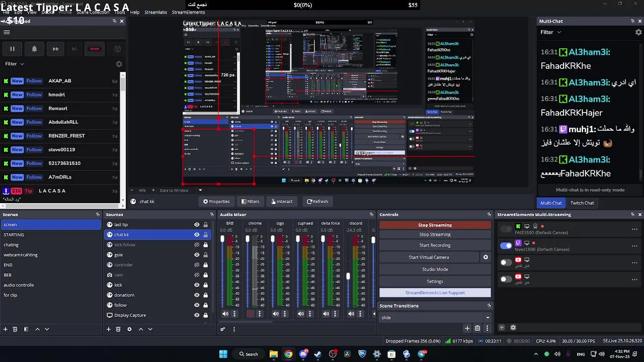Toggle FAIZ1500 Kick streaming switch
The width and height of the screenshot is (644, 362).
coord(506,229)
